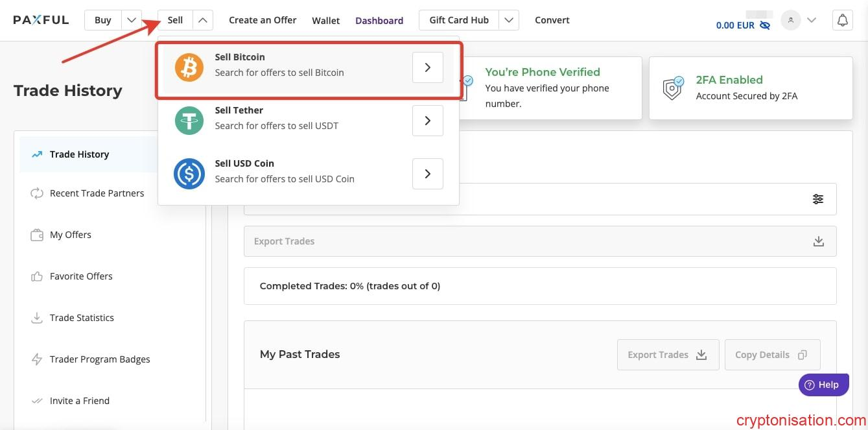Toggle balance visibility eye icon

tap(765, 25)
